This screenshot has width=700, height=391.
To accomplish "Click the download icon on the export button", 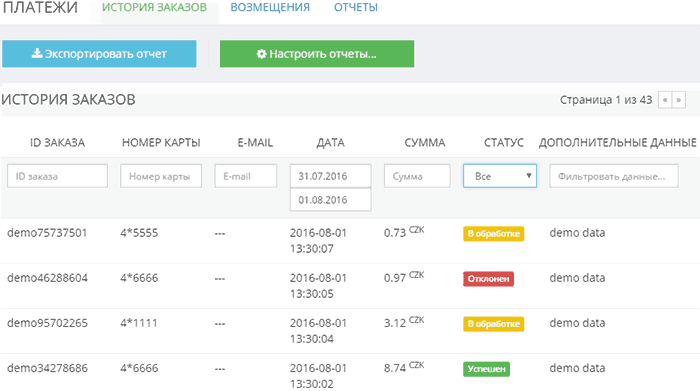I will tap(37, 54).
